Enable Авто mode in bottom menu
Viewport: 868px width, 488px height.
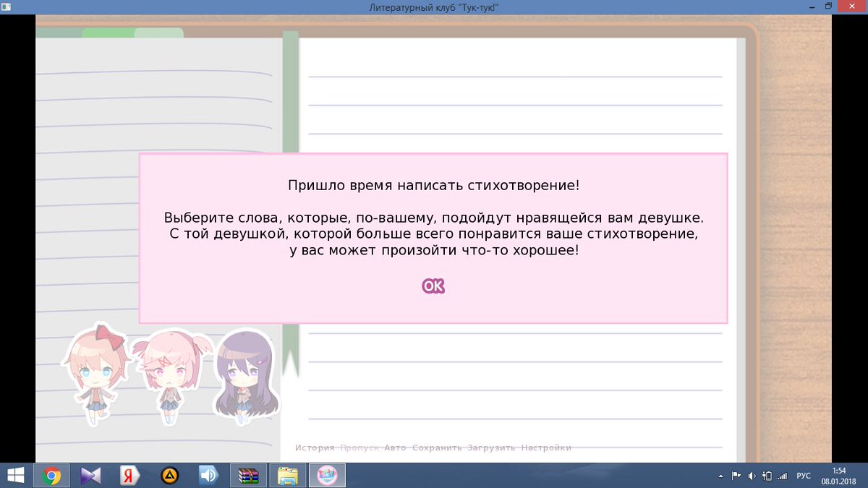(x=396, y=448)
